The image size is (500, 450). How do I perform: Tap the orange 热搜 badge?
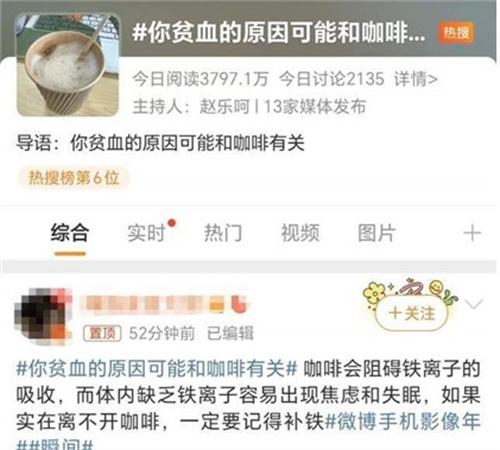456,33
